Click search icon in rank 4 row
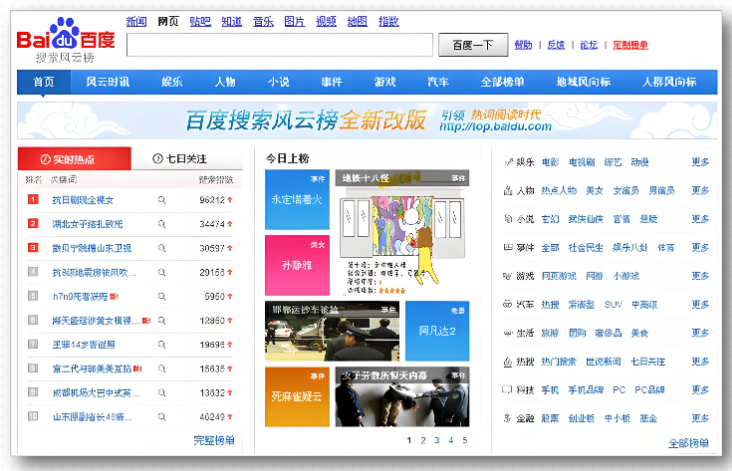Screen dimensions: 732x471 pyautogui.click(x=162, y=272)
